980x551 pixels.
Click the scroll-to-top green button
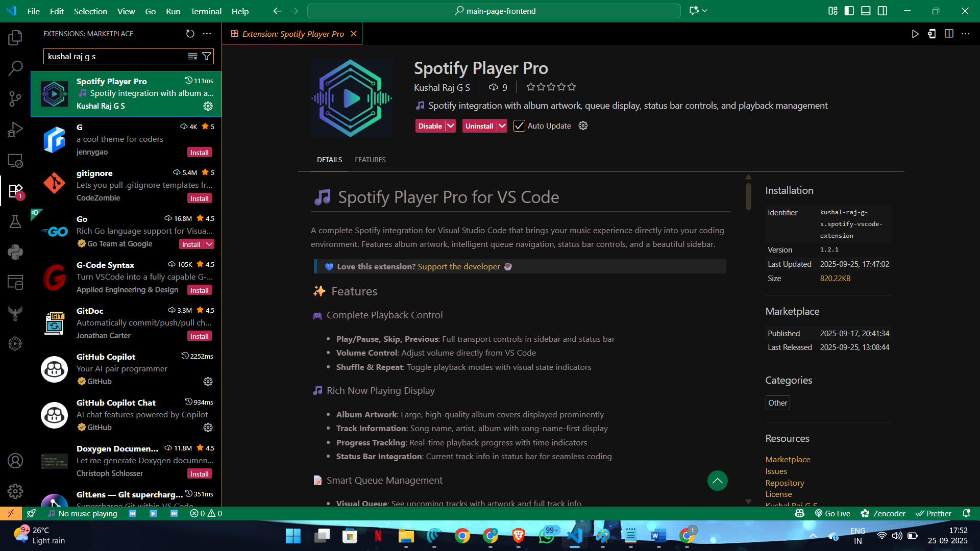click(x=717, y=481)
